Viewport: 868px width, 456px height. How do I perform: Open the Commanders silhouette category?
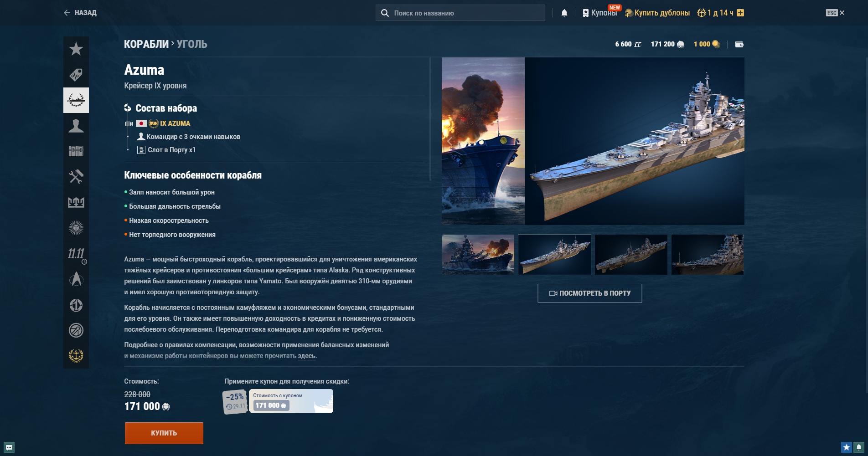[76, 125]
